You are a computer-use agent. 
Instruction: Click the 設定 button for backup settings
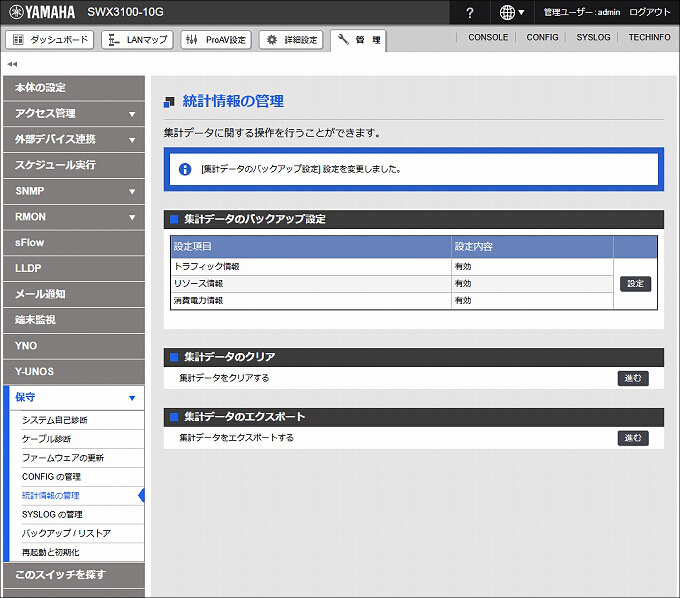[635, 284]
